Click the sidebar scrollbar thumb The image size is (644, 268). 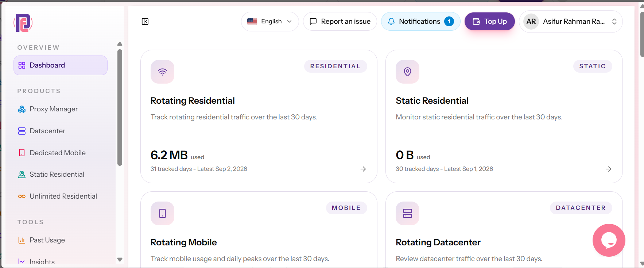(x=120, y=107)
